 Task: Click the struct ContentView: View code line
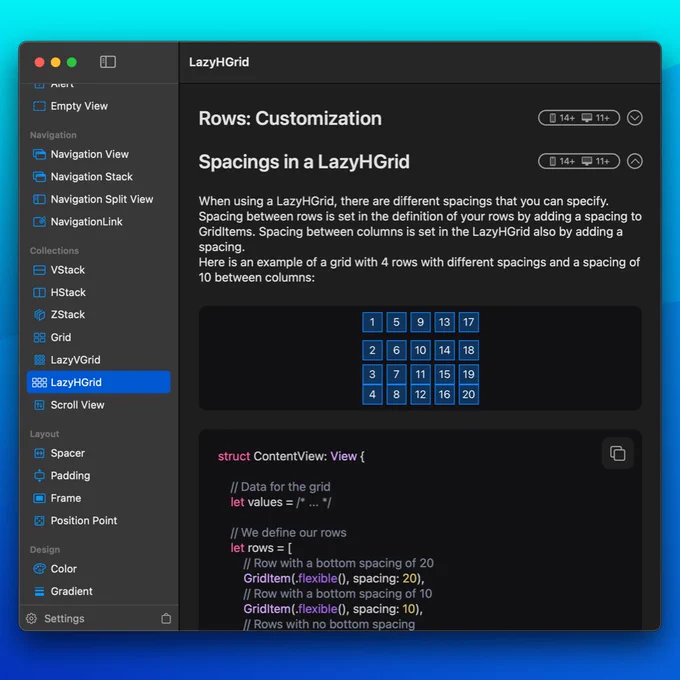click(291, 456)
